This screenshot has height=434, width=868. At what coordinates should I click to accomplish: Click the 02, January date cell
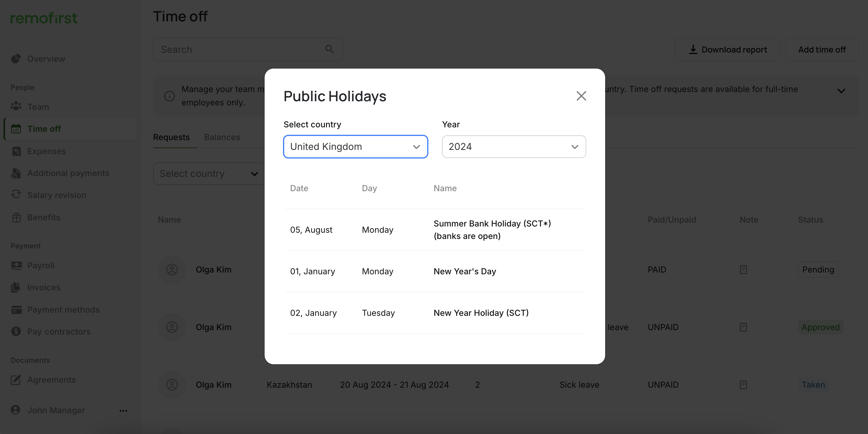tap(313, 313)
